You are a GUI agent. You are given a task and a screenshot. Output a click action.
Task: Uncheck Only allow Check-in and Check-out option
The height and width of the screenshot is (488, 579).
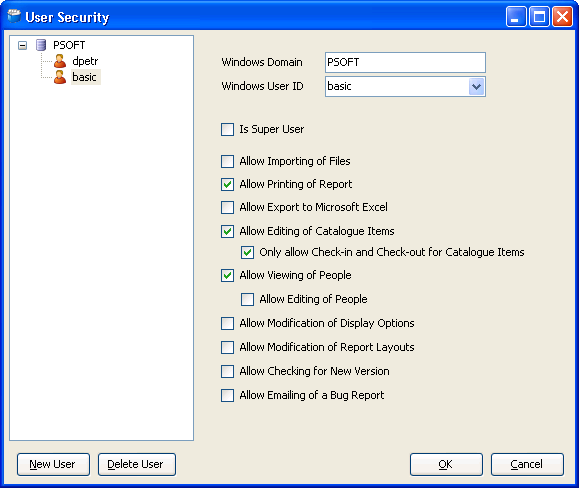coord(247,252)
